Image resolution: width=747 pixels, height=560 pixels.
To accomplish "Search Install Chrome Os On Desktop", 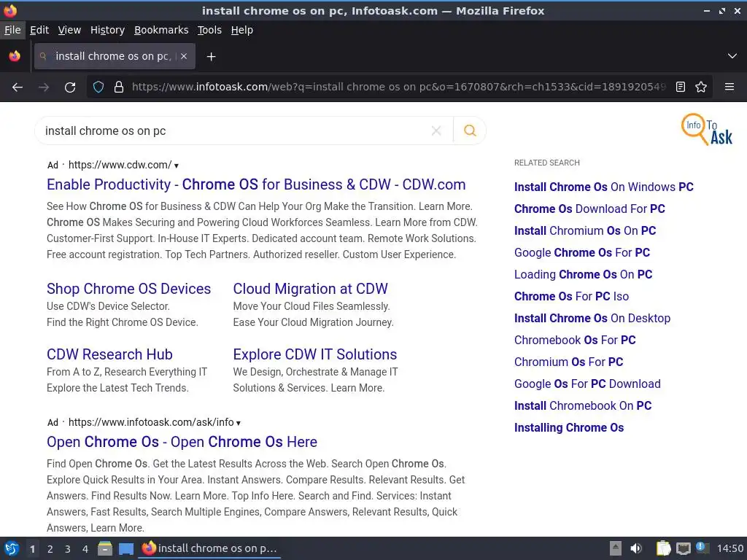I will tap(592, 319).
